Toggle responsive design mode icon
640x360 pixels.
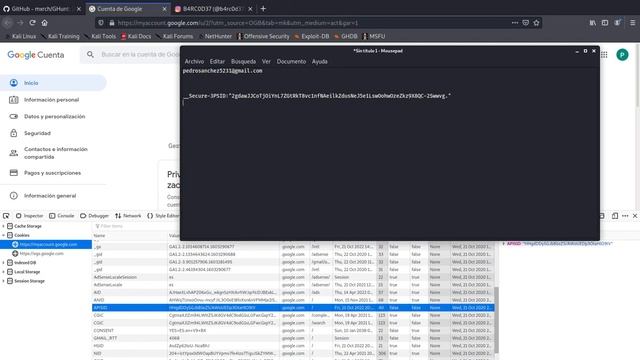pyautogui.click(x=615, y=216)
